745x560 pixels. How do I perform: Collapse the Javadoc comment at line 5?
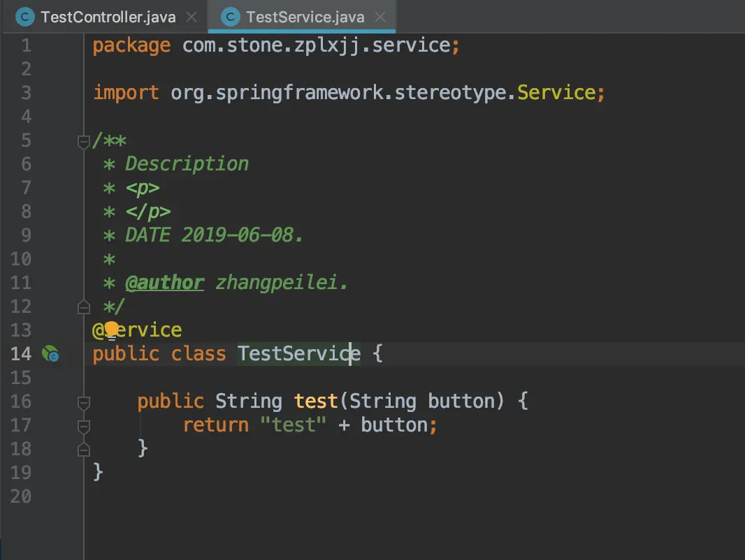(84, 142)
